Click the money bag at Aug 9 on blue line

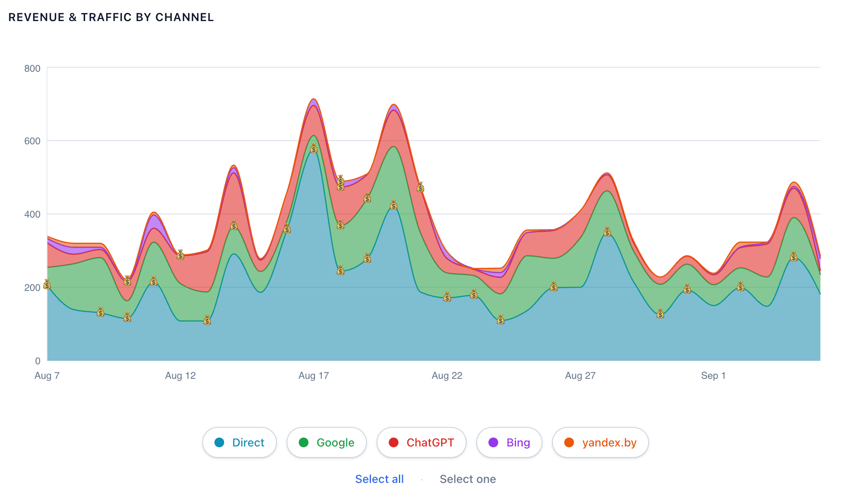pyautogui.click(x=101, y=312)
